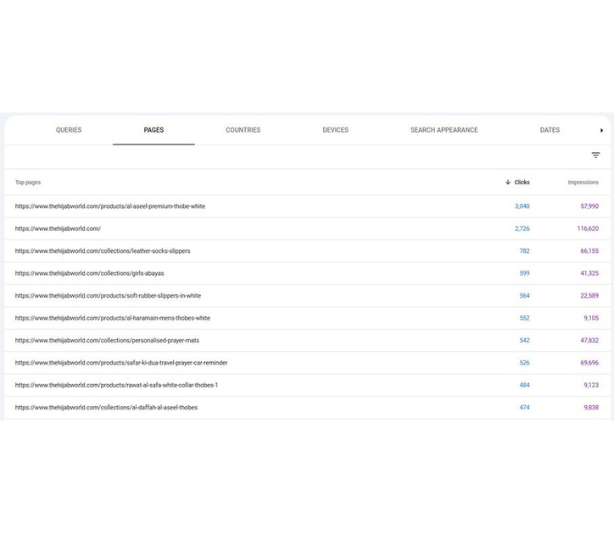Open the Search Appearance tab
Screen dimensions: 614x534
443,130
